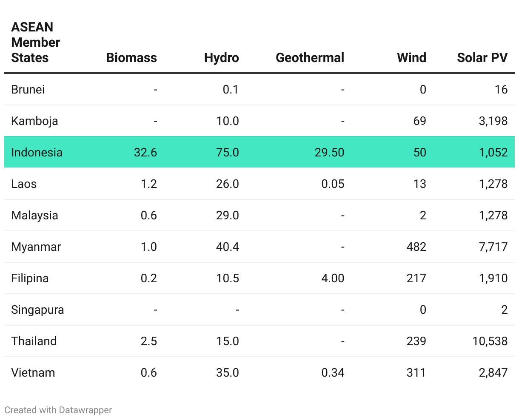Click the Solar PV column header
The height and width of the screenshot is (420, 519).
click(482, 58)
